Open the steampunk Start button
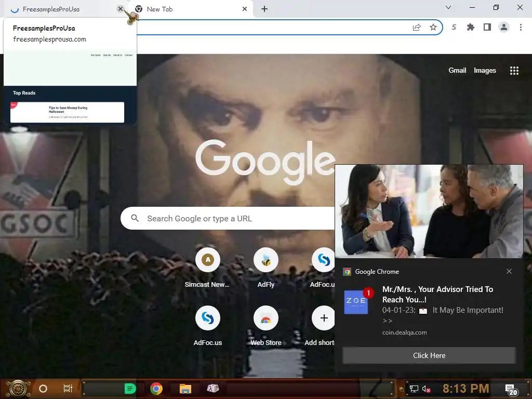 tap(19, 389)
